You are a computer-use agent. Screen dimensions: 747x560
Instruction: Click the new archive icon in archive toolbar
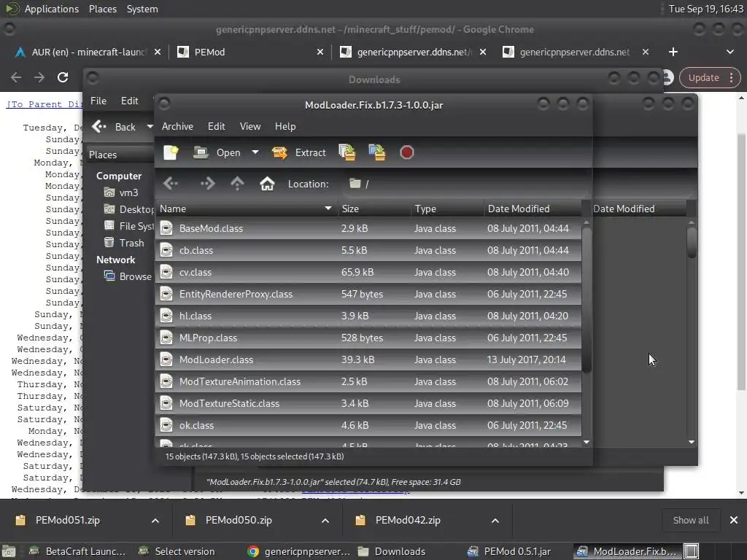[x=171, y=152]
